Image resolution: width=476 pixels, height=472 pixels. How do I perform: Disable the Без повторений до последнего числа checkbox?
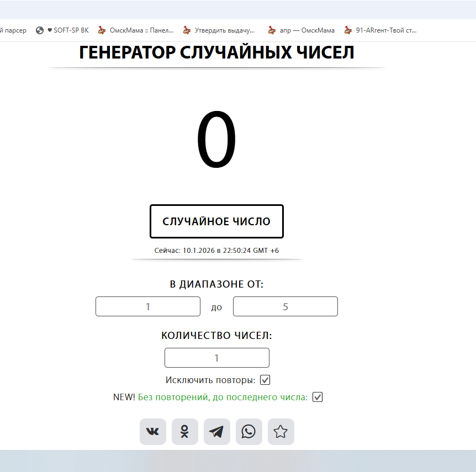click(317, 397)
